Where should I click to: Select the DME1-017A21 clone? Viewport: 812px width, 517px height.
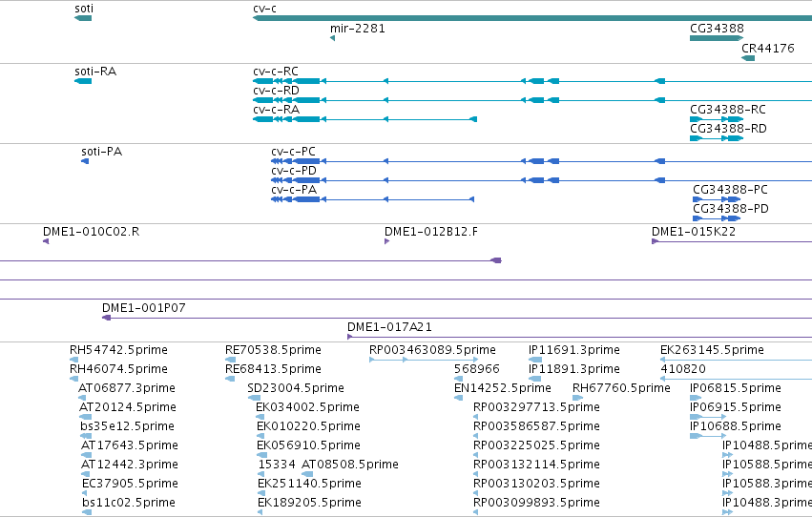(x=579, y=338)
